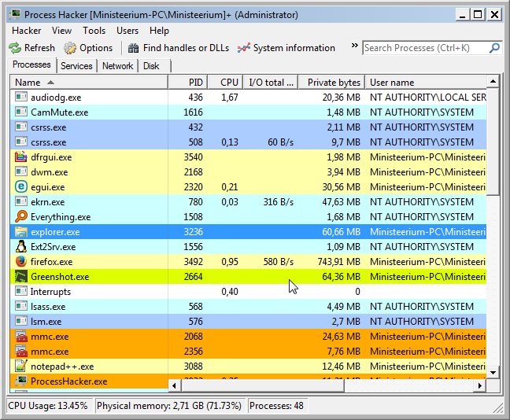Image resolution: width=510 pixels, height=420 pixels.
Task: Click the firefox.exe process icon
Action: 21,262
